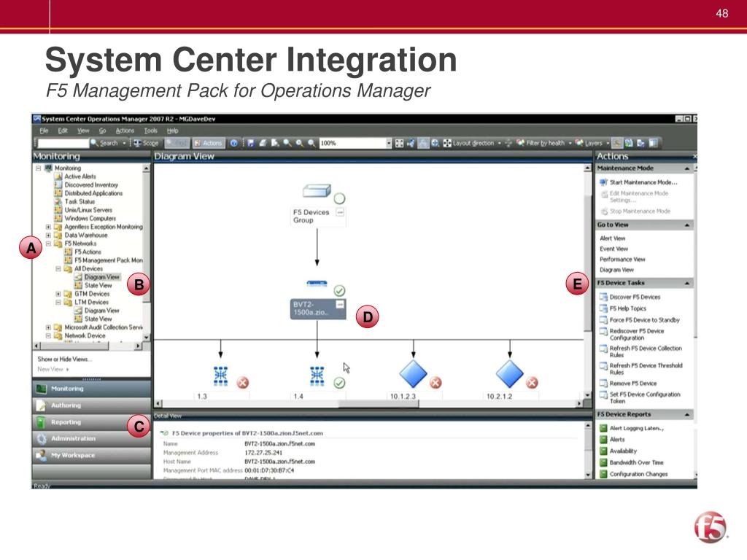Image resolution: width=747 pixels, height=560 pixels.
Task: Open the View menu
Action: [x=83, y=131]
